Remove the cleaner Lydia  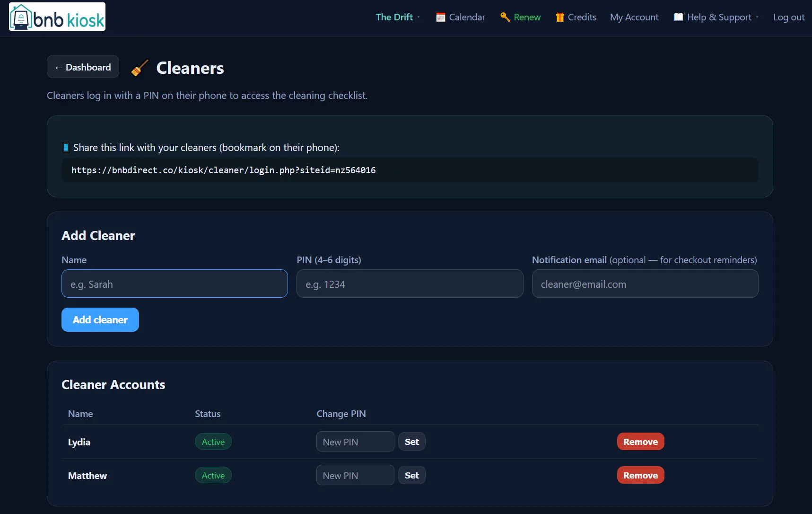641,442
